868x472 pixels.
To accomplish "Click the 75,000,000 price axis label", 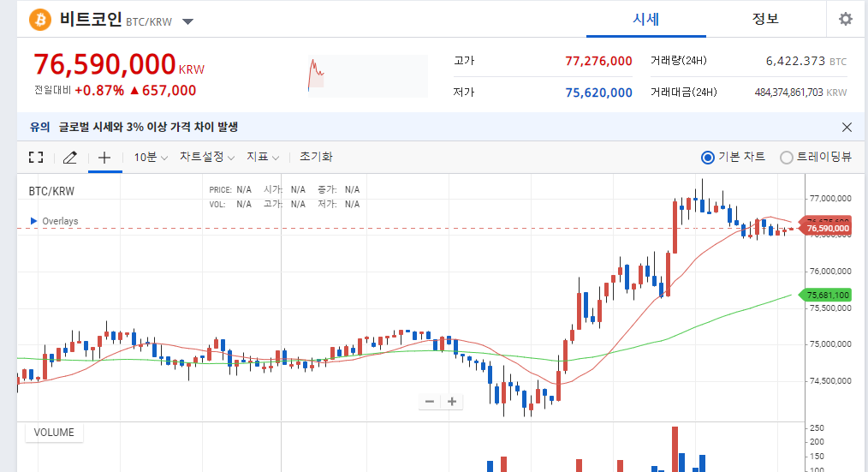I will coord(830,344).
